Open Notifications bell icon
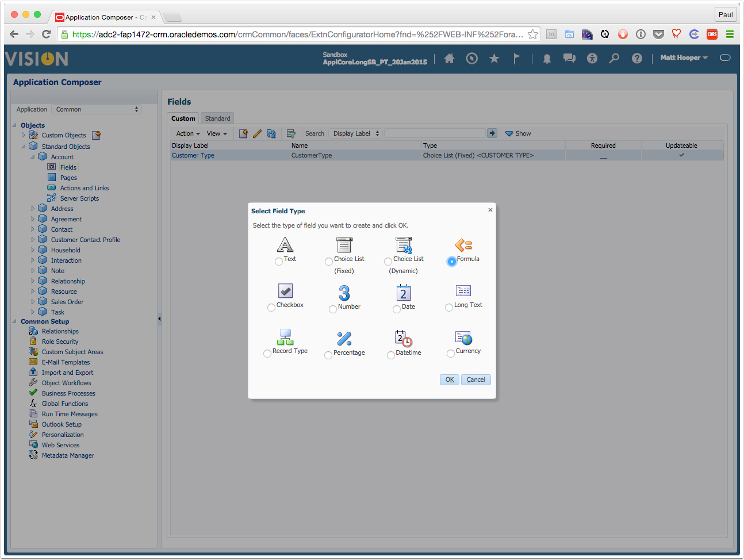 coord(547,59)
